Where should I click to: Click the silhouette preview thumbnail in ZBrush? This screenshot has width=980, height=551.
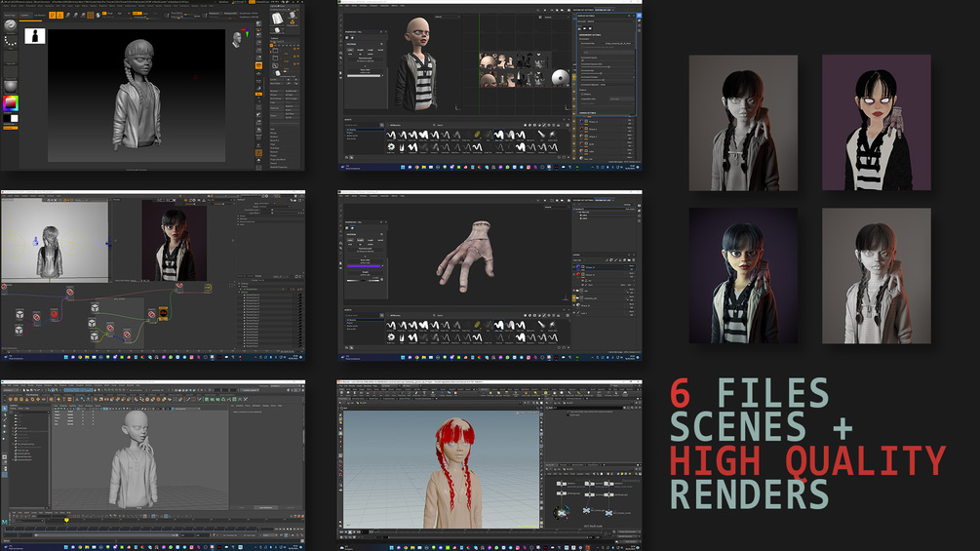tap(35, 36)
